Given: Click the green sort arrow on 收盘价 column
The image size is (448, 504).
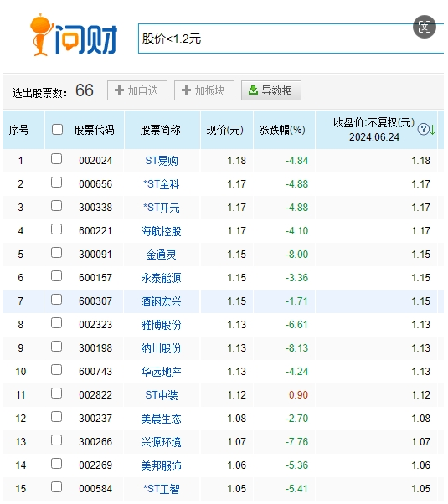Looking at the screenshot, I should (433, 130).
